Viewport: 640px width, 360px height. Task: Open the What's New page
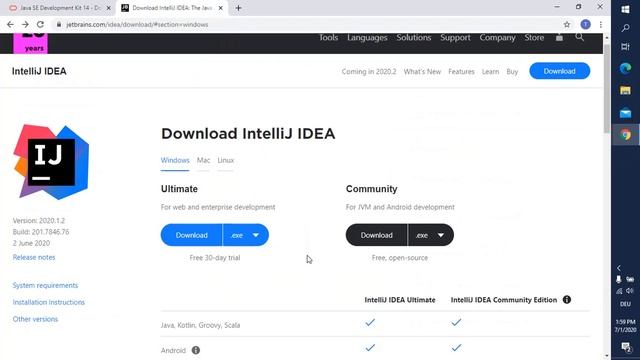[x=422, y=71]
